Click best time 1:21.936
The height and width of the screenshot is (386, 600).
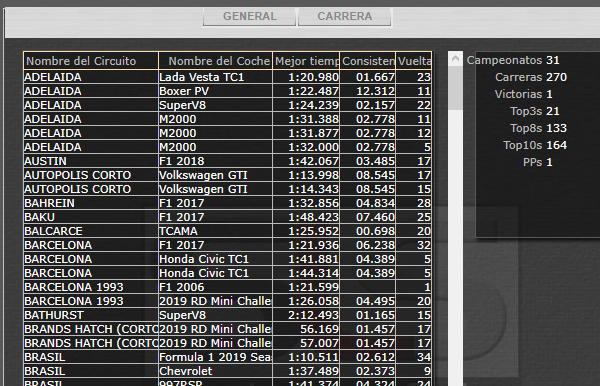[306, 245]
